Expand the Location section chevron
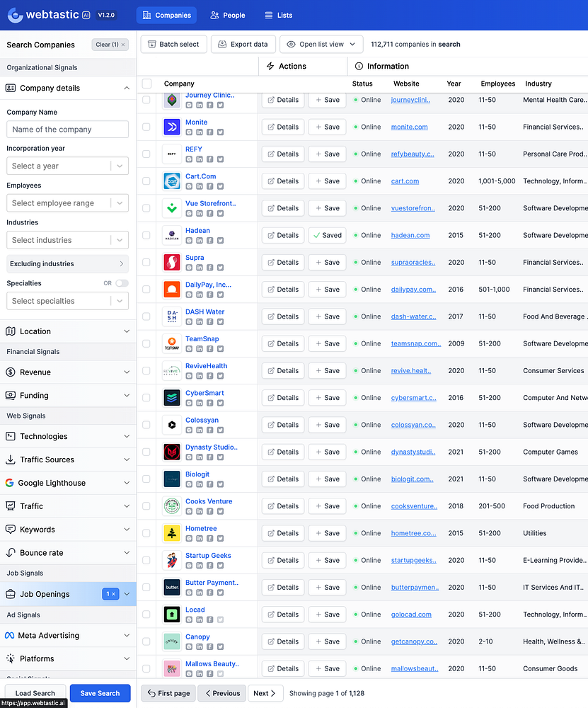 tap(127, 331)
